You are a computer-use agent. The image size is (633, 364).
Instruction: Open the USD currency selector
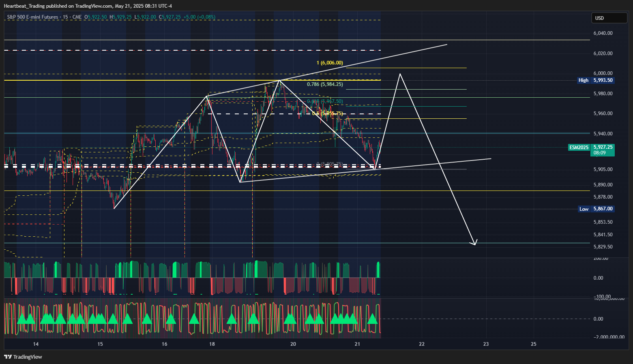click(x=609, y=18)
